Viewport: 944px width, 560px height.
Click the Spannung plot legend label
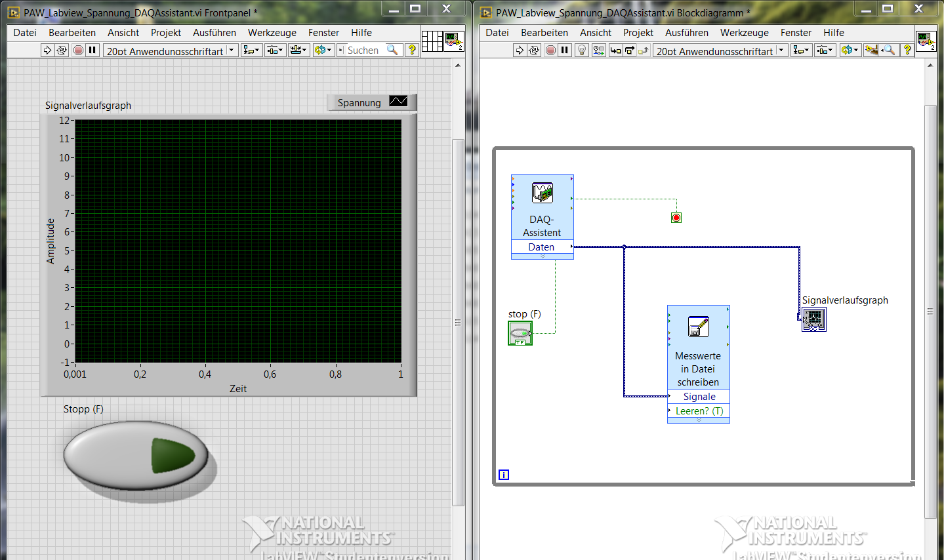click(x=359, y=102)
